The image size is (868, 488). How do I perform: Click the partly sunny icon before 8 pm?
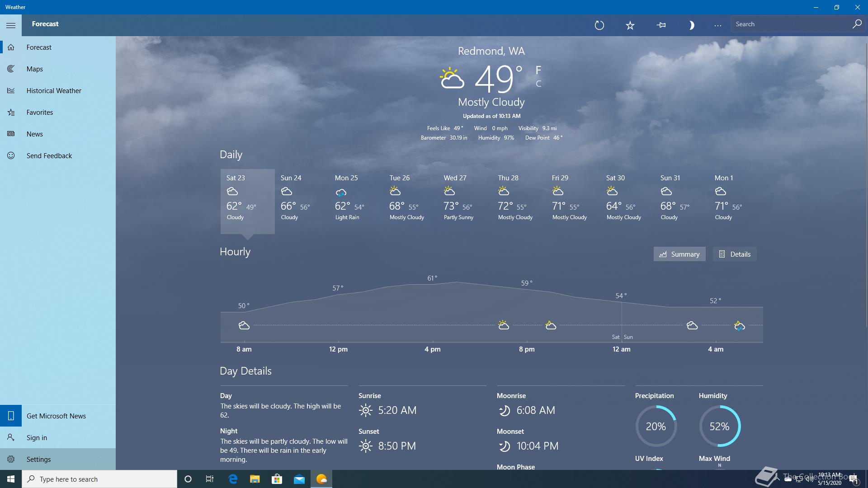coord(504,325)
